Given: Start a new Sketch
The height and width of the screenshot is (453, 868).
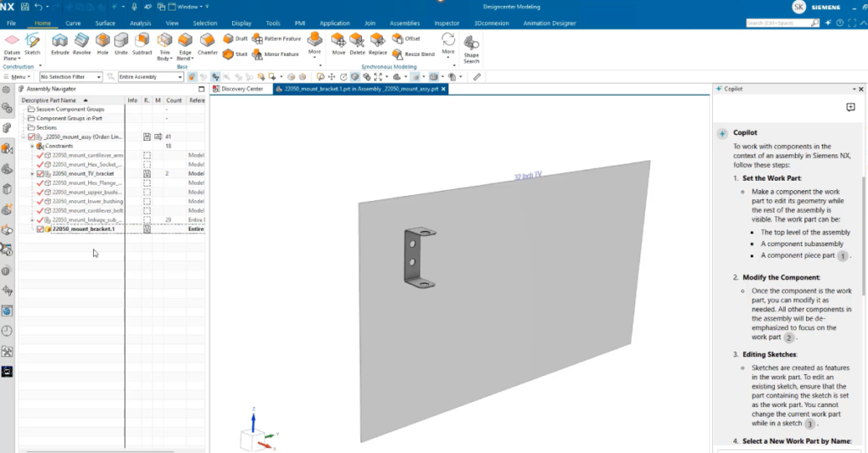Looking at the screenshot, I should pyautogui.click(x=32, y=44).
